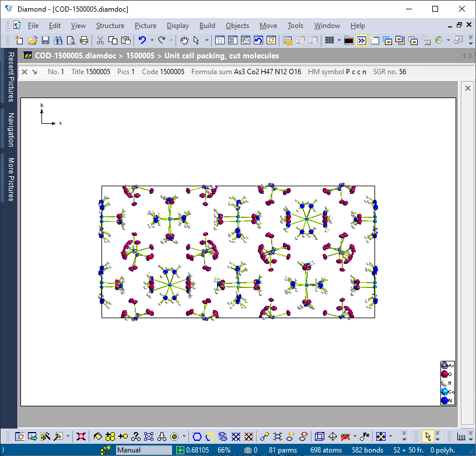Select the eraser tool in the build toolbar
476x456 pixels.
click(97, 436)
